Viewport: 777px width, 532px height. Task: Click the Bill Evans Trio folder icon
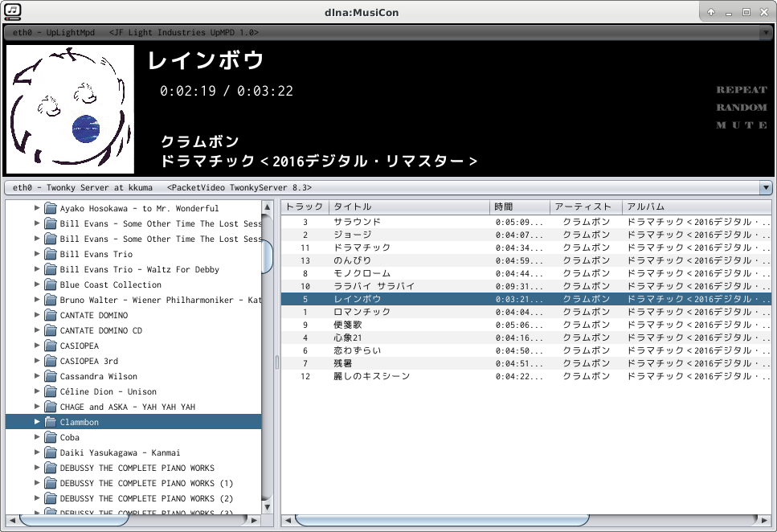50,254
